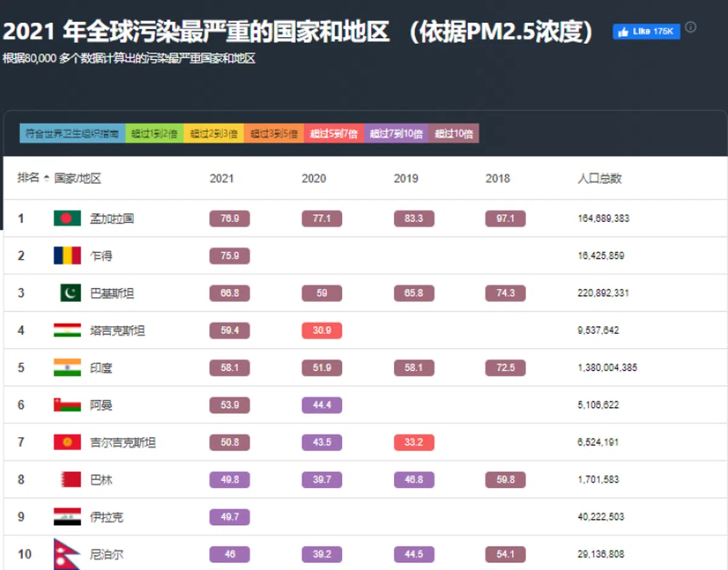Viewport: 728px width, 570px height.
Task: Sort by the 人口总数 column header
Action: tap(599, 179)
